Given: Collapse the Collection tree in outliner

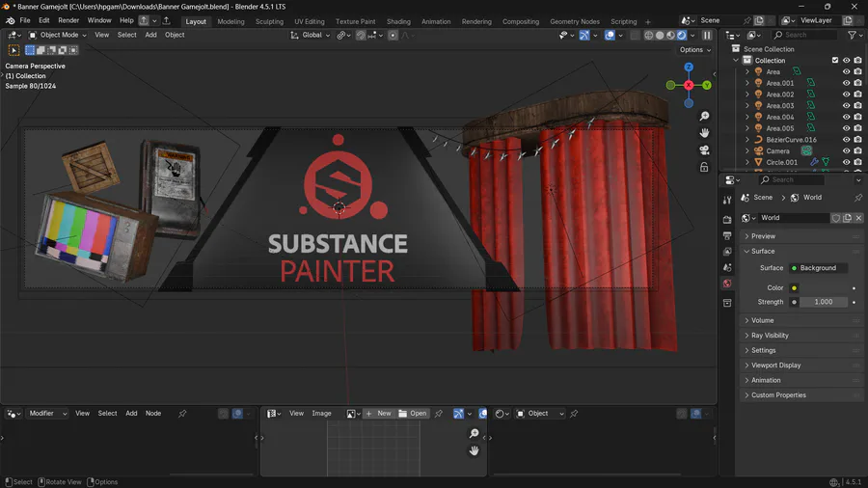Looking at the screenshot, I should 736,61.
